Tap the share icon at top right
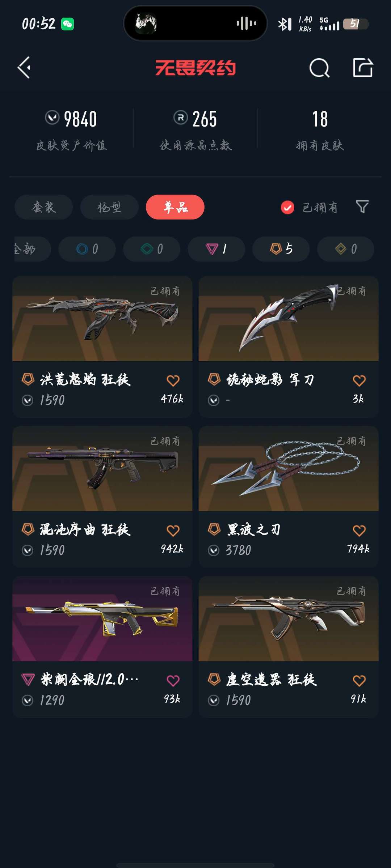 [363, 68]
